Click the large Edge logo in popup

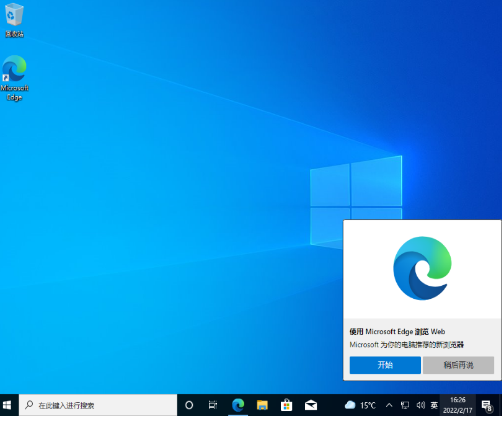422,268
